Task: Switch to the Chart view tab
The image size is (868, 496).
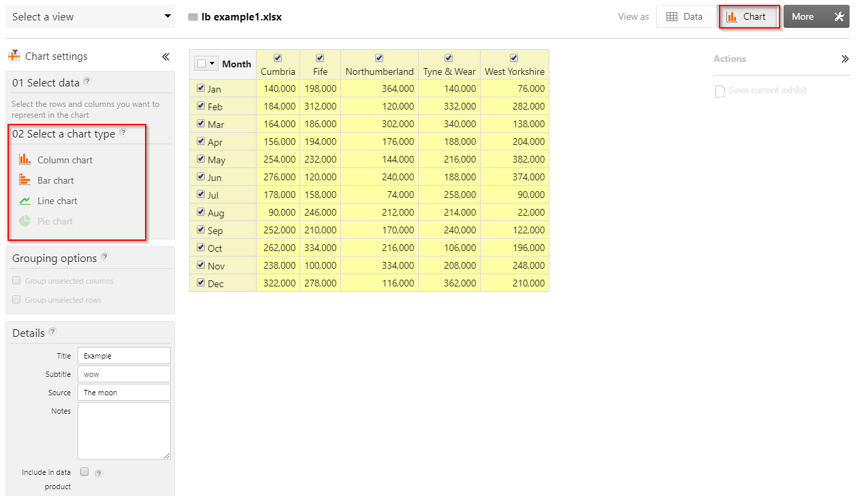Action: [x=749, y=16]
